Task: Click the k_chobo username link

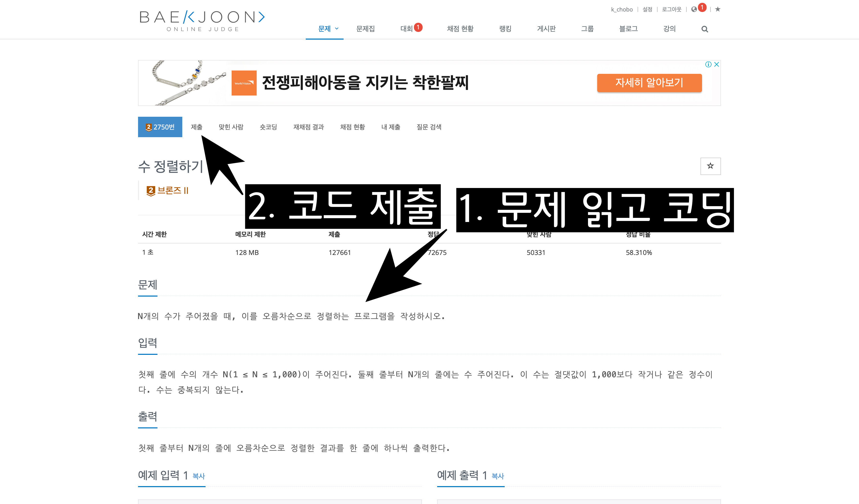Action: [x=622, y=9]
